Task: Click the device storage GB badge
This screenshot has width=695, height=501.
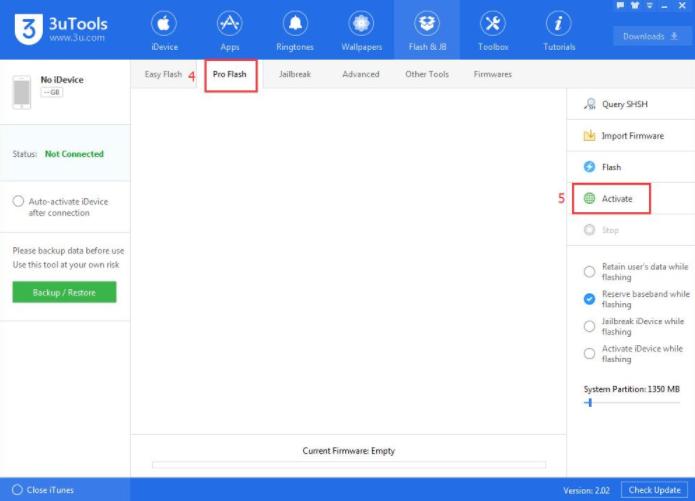Action: click(52, 92)
